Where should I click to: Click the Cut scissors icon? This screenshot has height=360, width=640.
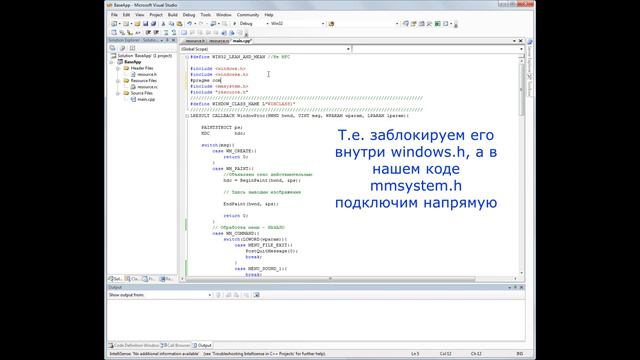163,24
